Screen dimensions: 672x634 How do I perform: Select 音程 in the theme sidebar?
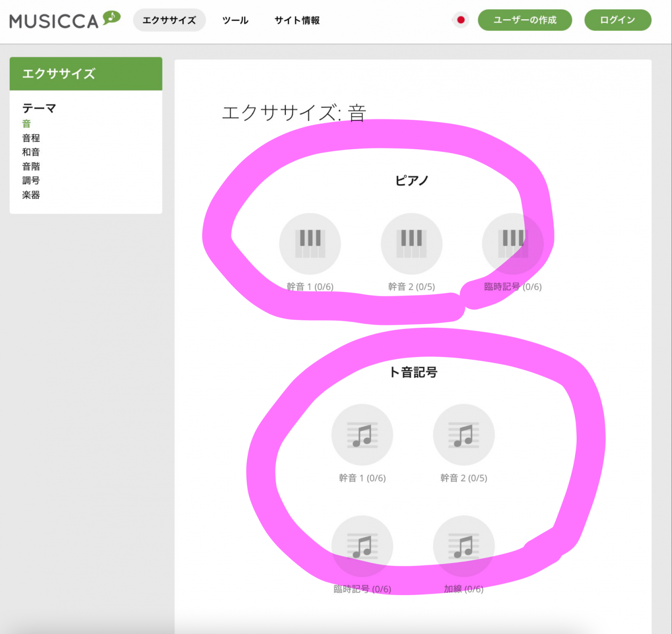31,138
